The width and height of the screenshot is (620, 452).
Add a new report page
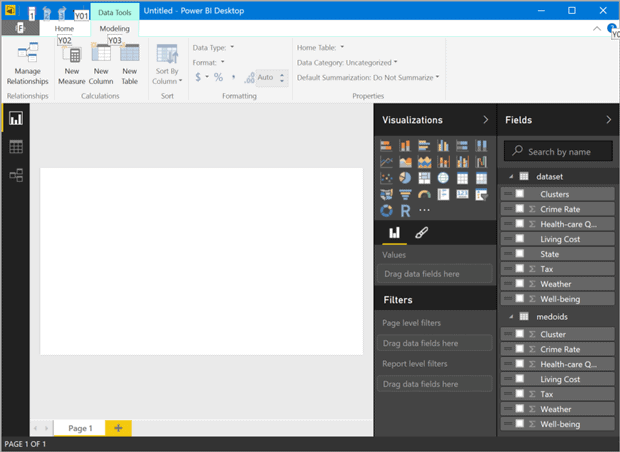point(118,428)
